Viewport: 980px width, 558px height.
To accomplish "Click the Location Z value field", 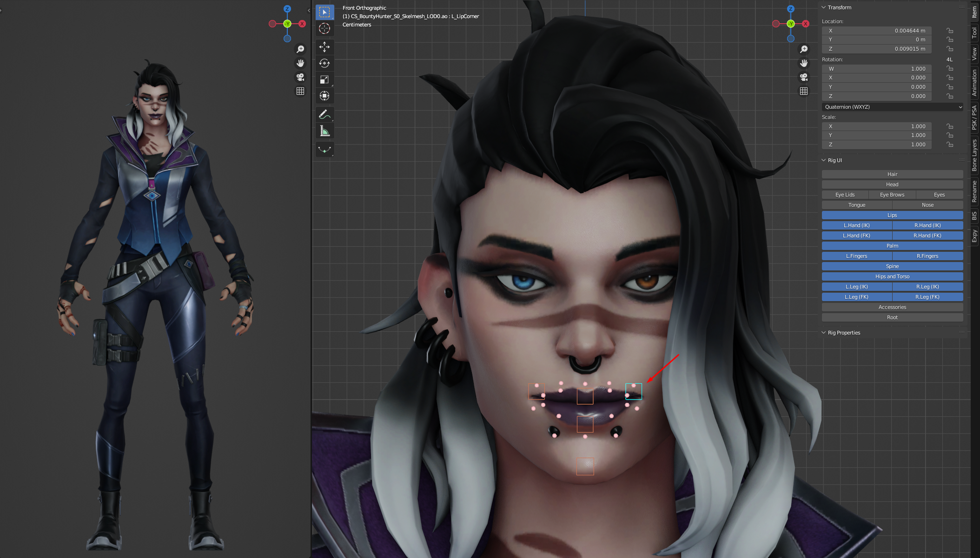I will click(876, 49).
